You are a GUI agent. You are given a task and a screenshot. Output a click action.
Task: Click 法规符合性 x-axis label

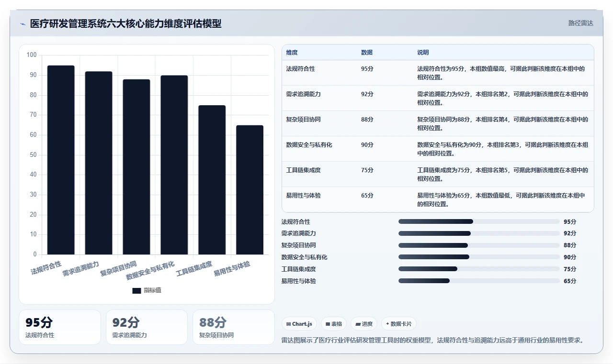click(x=46, y=268)
